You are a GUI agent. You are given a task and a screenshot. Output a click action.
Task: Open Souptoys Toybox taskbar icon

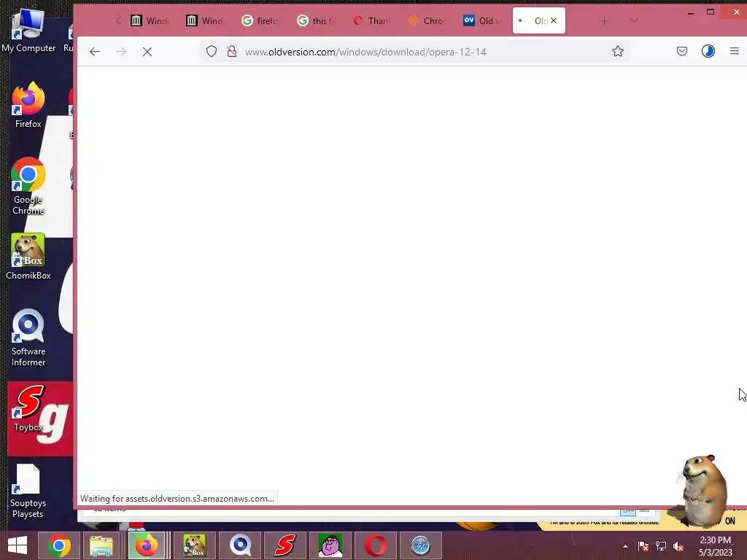click(285, 545)
